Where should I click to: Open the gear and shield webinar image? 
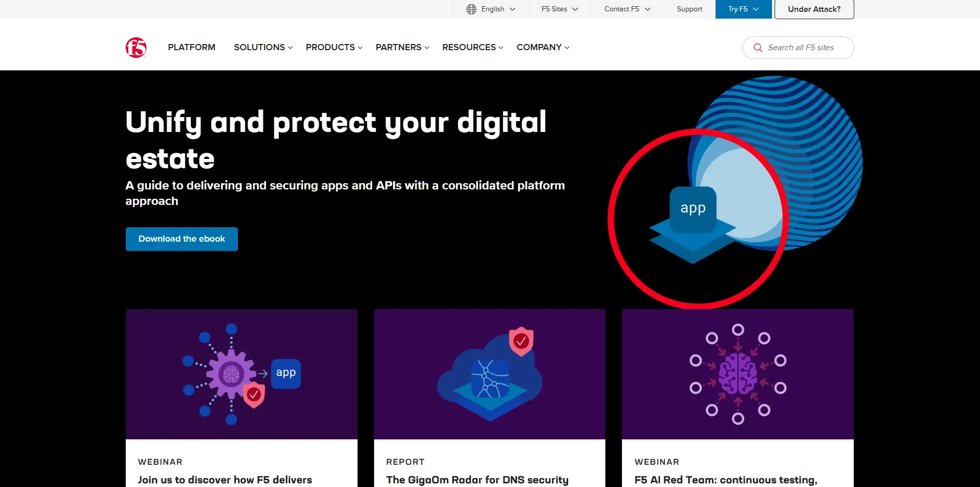(x=241, y=374)
